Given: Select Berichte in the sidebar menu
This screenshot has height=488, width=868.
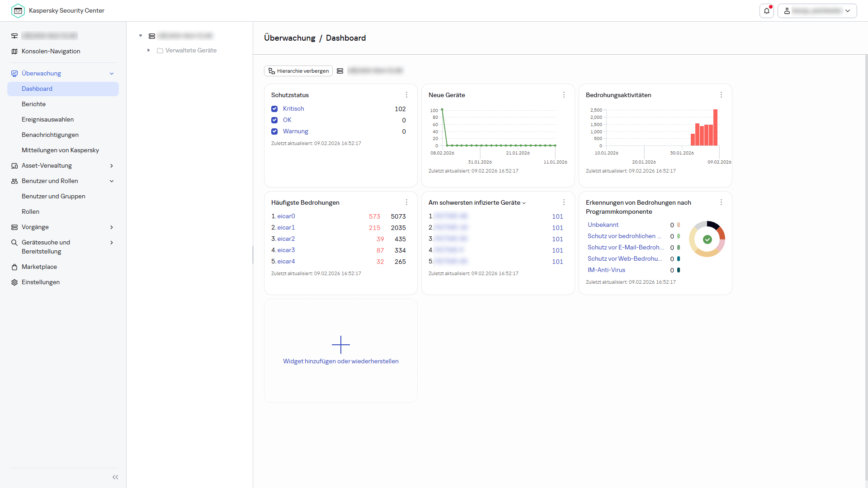Looking at the screenshot, I should 33,104.
